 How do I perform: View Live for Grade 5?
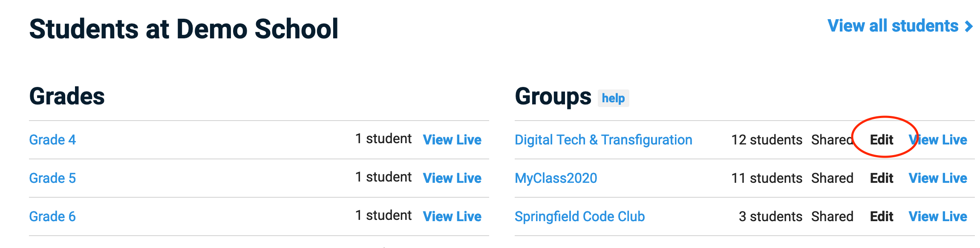coord(452,178)
